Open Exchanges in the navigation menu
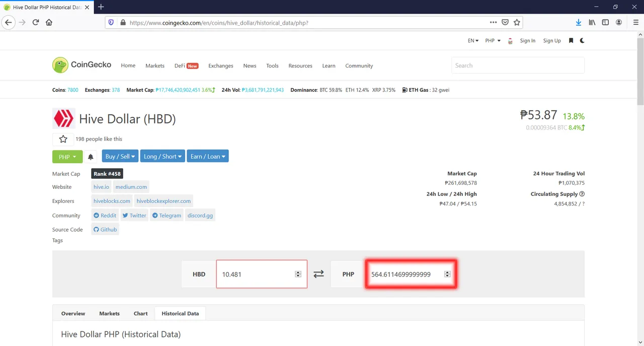644x346 pixels. click(221, 65)
